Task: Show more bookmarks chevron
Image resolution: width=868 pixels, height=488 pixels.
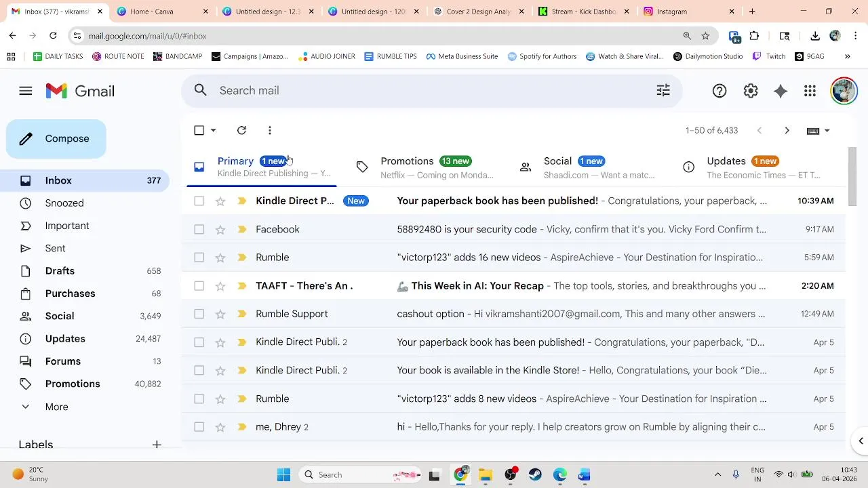Action: (x=847, y=56)
